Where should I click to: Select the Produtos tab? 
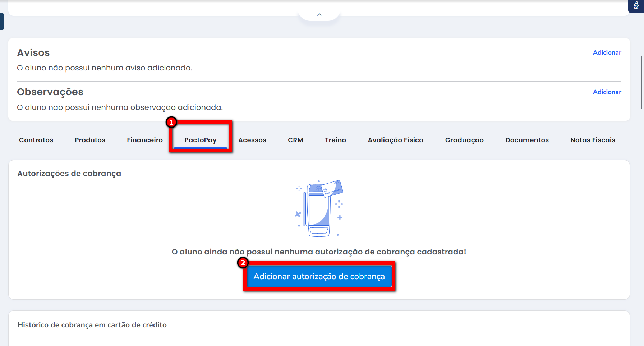(x=90, y=140)
